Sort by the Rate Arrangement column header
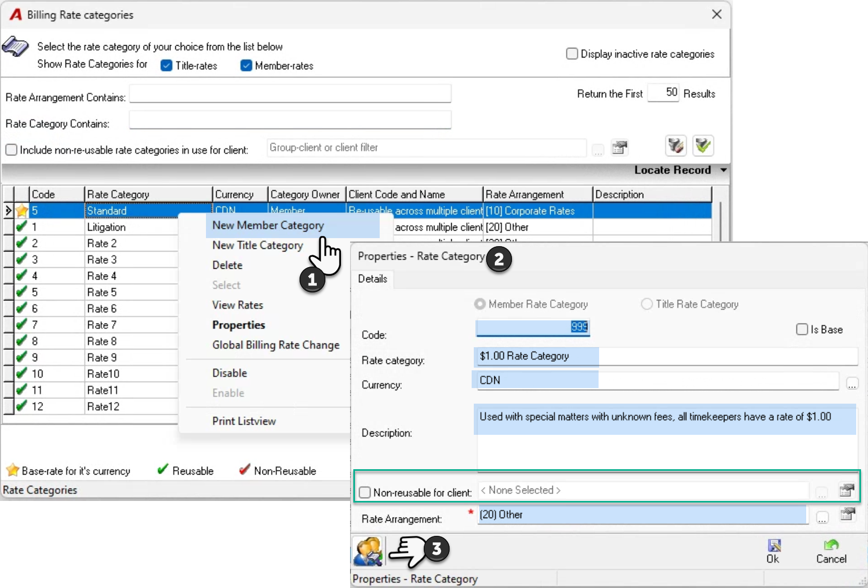The height and width of the screenshot is (588, 868). [x=538, y=194]
